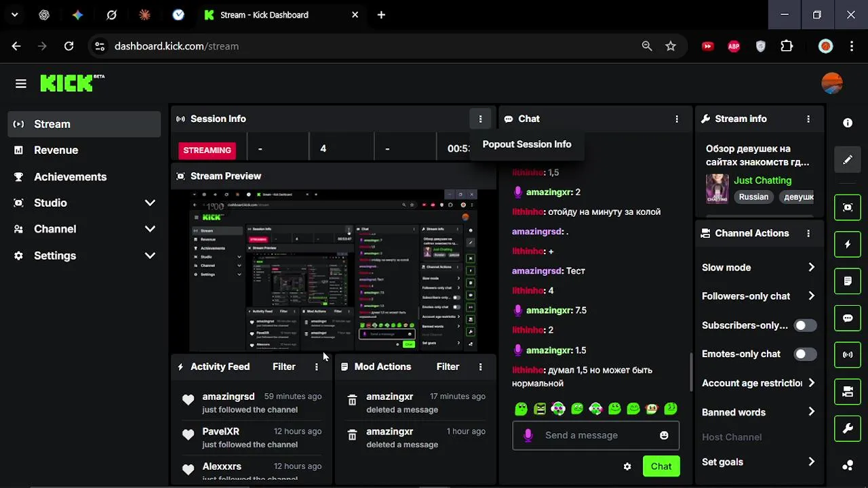Open Followers-only chat options

point(759,296)
